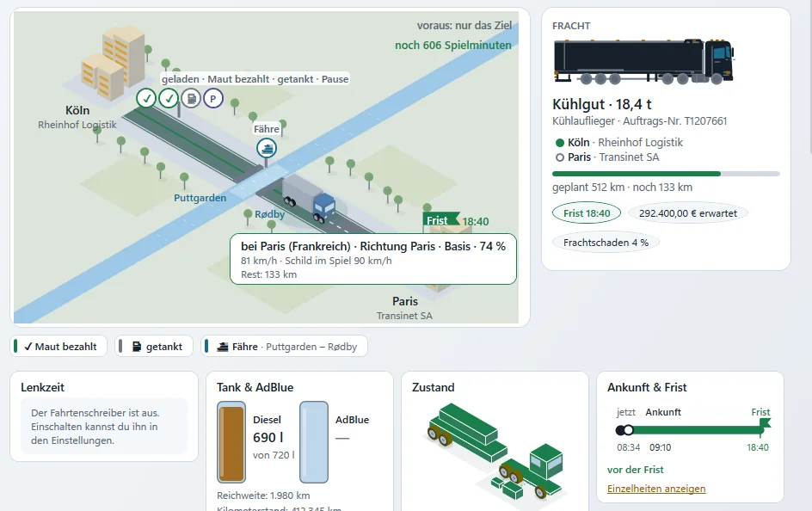The image size is (812, 511).
Task: Select the getankt chip
Action: click(154, 347)
